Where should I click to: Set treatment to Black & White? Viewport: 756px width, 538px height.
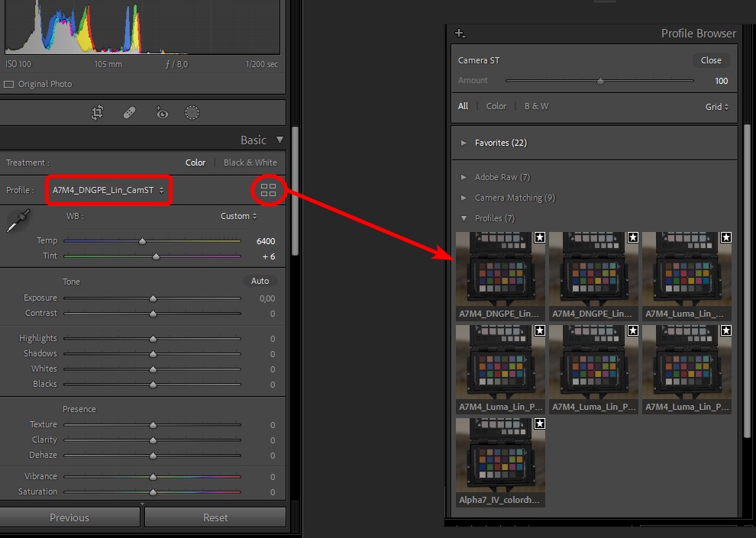[250, 163]
